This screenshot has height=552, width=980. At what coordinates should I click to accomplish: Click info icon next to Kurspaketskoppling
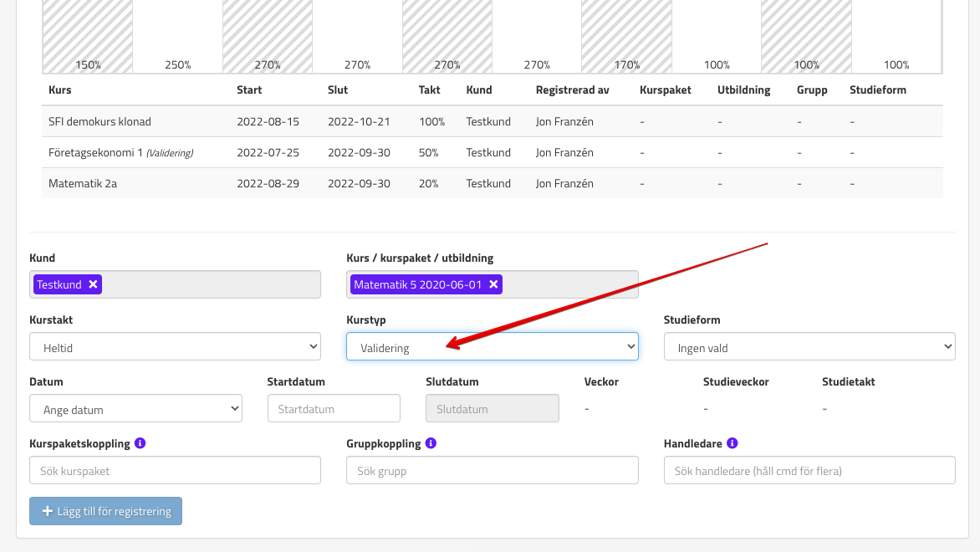tap(140, 443)
